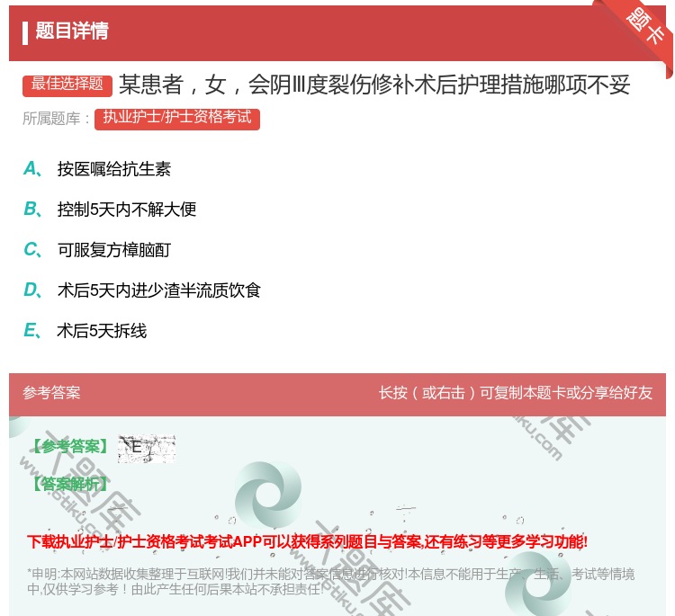Select option D 术后5天内进少渣半流质饮食
The height and width of the screenshot is (616, 675).
click(142, 290)
